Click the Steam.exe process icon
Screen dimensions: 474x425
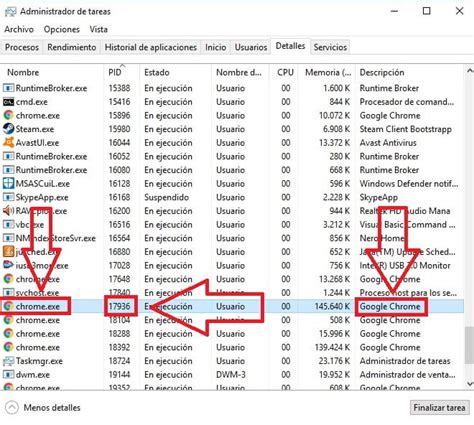pyautogui.click(x=8, y=129)
